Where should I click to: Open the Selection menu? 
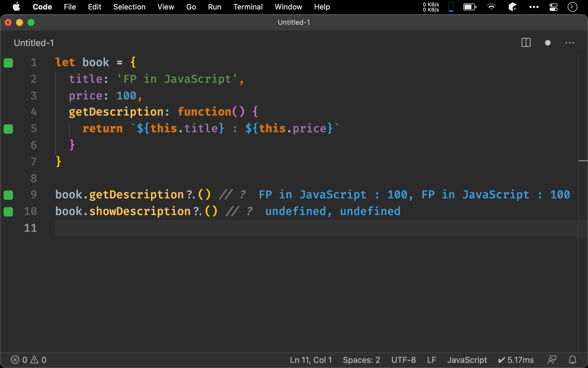click(x=129, y=7)
